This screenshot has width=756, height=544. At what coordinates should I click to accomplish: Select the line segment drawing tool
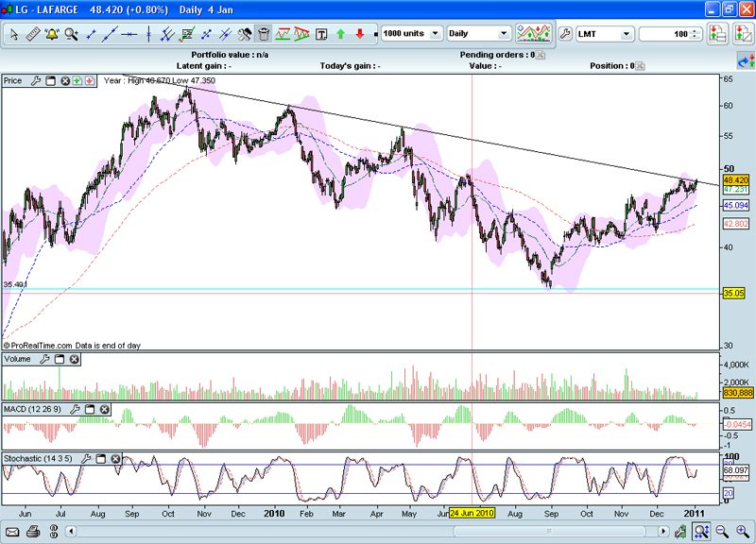coord(91,34)
